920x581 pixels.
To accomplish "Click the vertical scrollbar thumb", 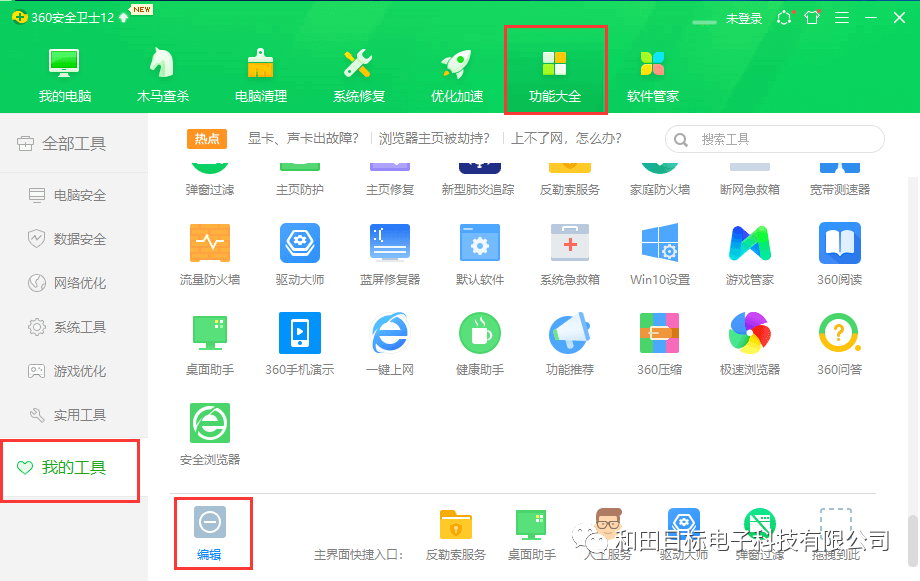I will point(912,540).
